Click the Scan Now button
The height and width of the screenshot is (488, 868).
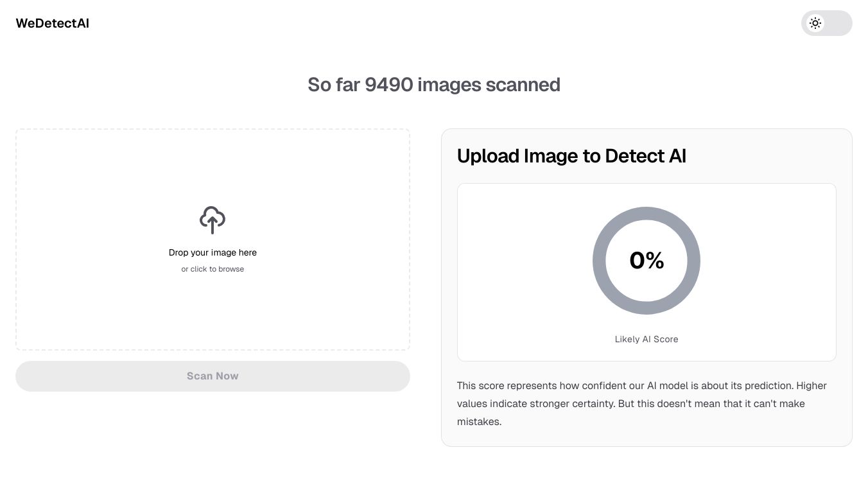(x=213, y=376)
